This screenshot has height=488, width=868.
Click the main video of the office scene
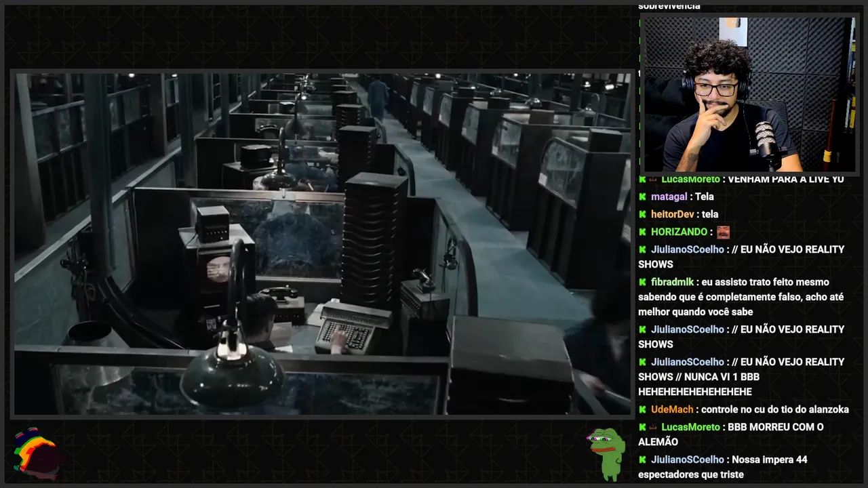click(x=323, y=244)
